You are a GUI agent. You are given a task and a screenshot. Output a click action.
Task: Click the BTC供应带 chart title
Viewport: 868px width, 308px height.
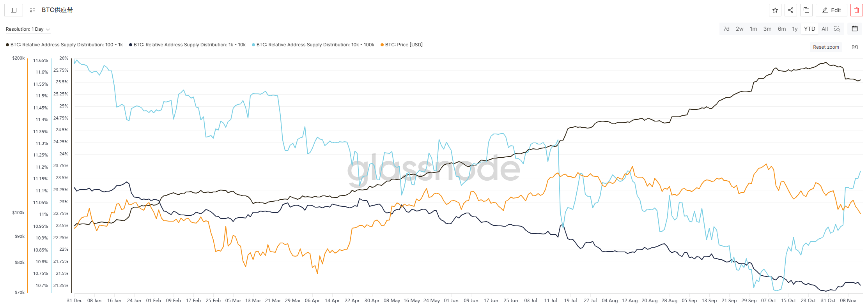point(57,10)
